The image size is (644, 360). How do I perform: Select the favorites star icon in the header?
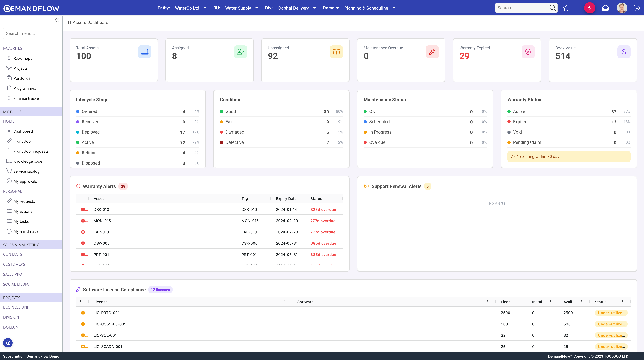point(566,8)
